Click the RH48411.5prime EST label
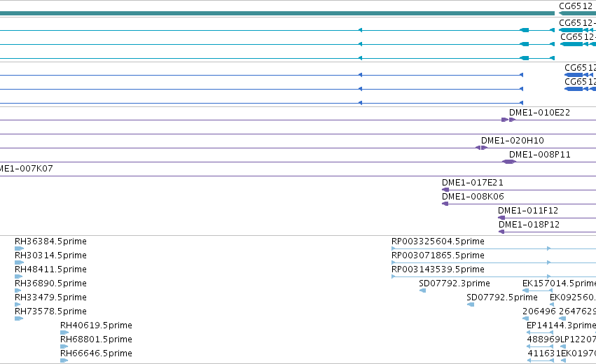596x364 pixels. pos(50,269)
